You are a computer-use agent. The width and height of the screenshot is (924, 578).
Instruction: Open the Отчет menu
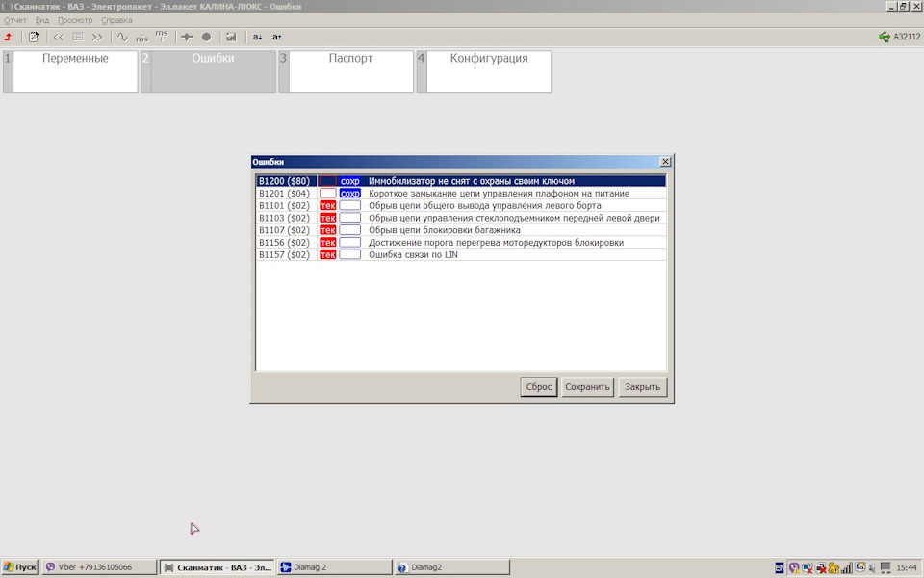[15, 20]
